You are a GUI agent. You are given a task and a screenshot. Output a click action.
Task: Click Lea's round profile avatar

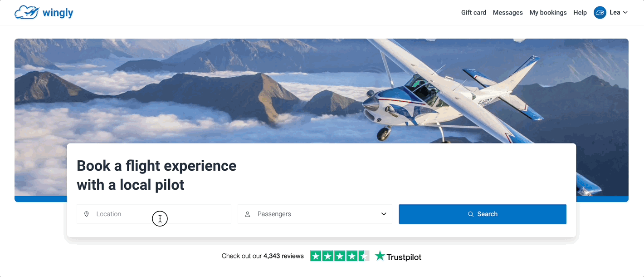[x=600, y=13]
